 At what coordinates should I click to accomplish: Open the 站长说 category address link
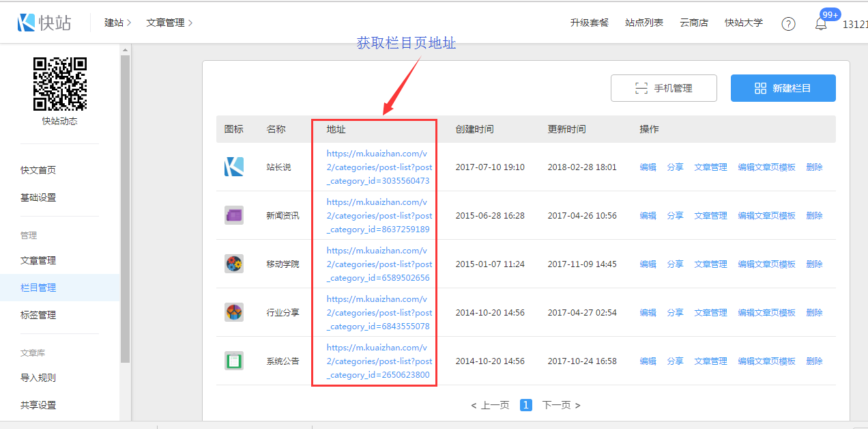(379, 167)
